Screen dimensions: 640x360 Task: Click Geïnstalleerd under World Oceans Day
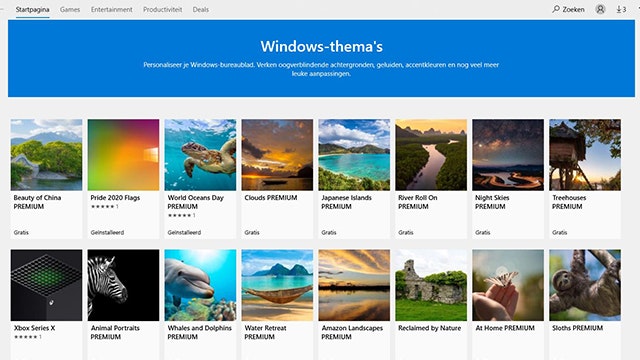184,232
